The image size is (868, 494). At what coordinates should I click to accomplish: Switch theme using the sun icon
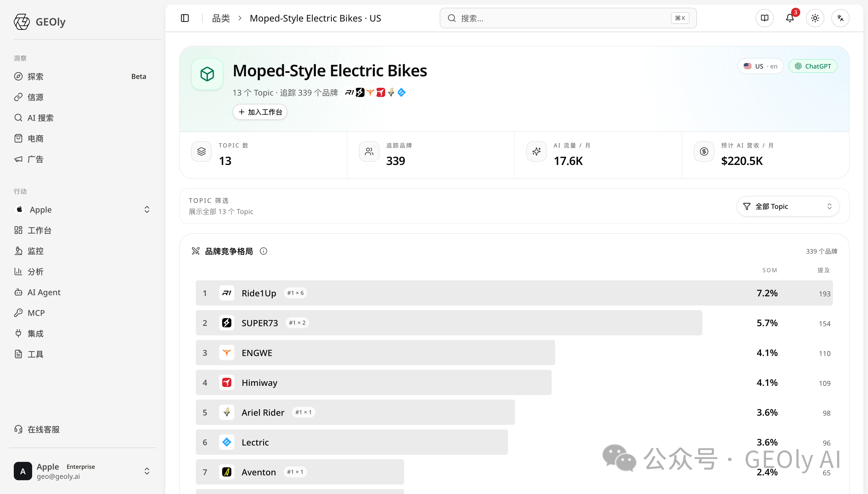click(815, 18)
